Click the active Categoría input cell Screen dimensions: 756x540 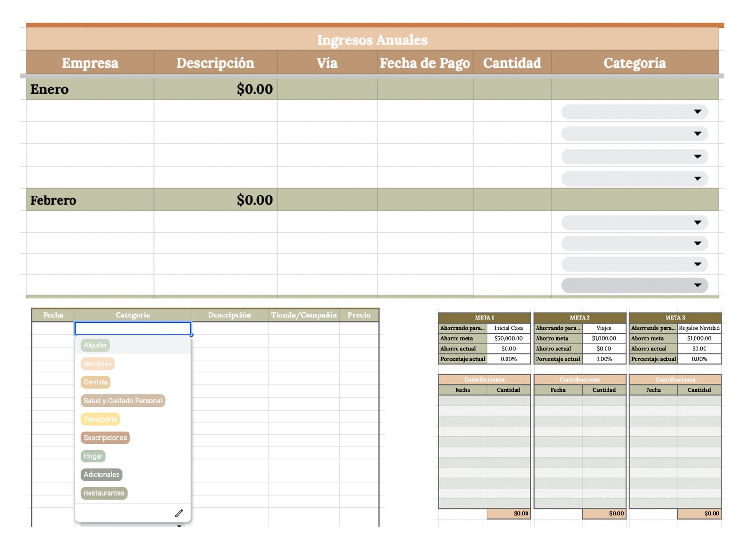(x=133, y=328)
